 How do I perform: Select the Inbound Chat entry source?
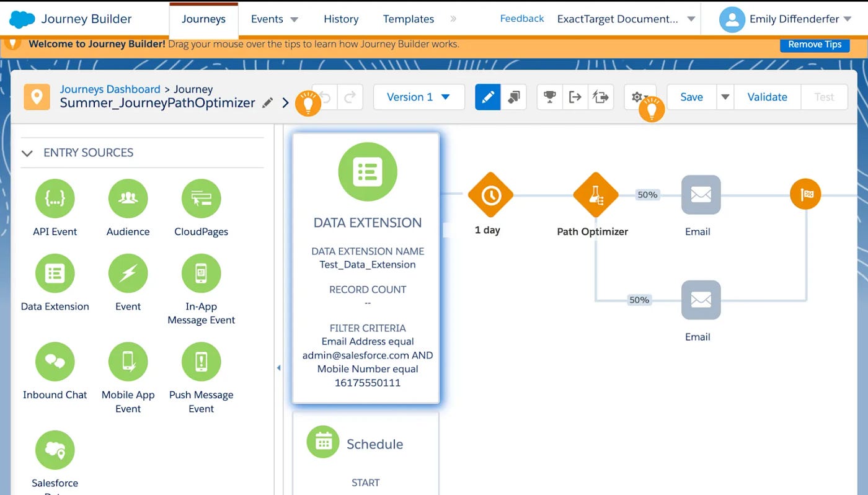(x=55, y=362)
